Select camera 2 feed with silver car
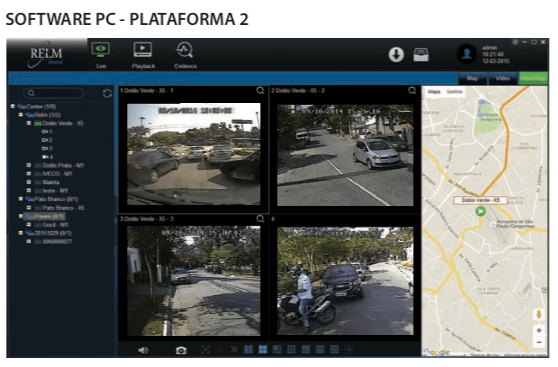Viewport: 558px width, 367px height. click(345, 155)
